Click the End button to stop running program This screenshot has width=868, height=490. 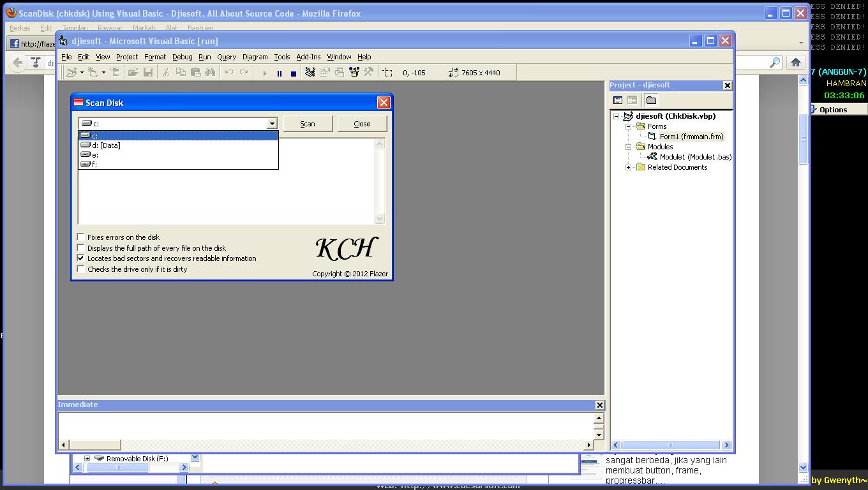(x=294, y=73)
